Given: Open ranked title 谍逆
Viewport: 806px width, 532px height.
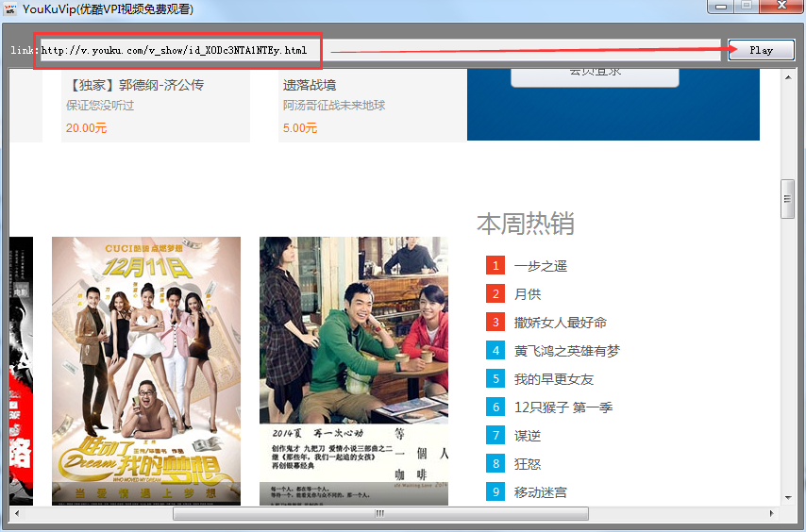Looking at the screenshot, I should pos(528,436).
